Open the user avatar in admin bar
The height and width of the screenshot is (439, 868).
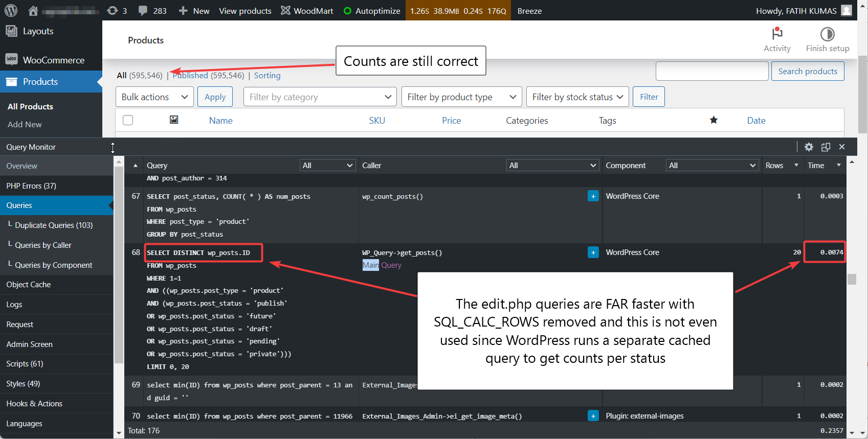click(847, 10)
